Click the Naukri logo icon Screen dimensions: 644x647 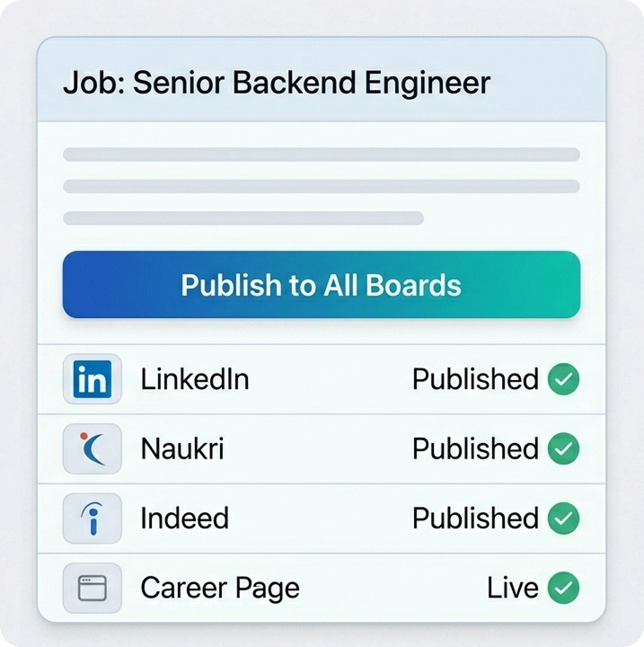(x=93, y=448)
